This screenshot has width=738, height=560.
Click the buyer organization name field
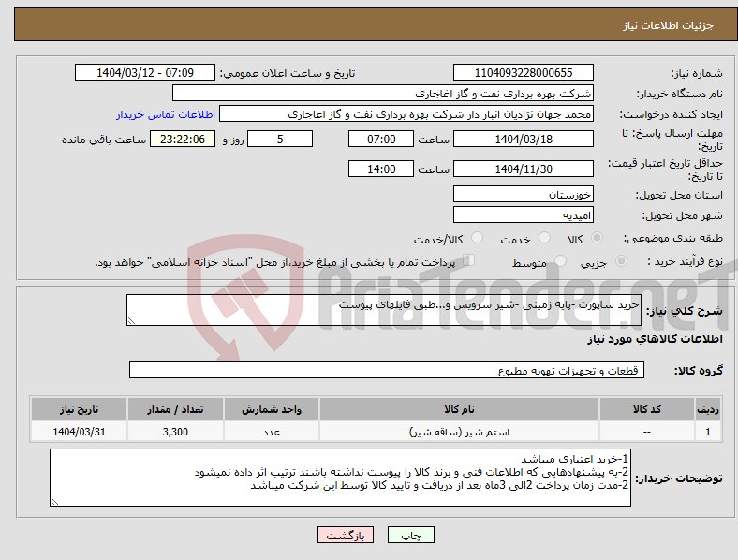(x=383, y=93)
